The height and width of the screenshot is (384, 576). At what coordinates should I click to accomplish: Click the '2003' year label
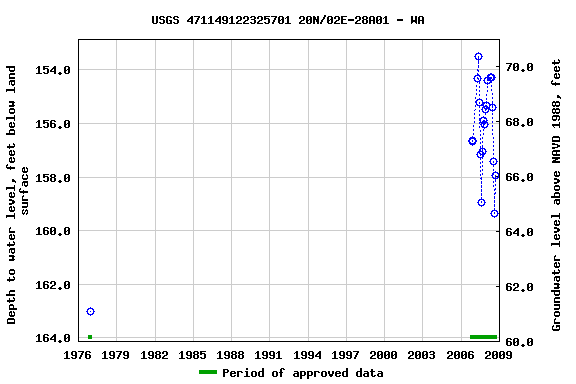(422, 355)
